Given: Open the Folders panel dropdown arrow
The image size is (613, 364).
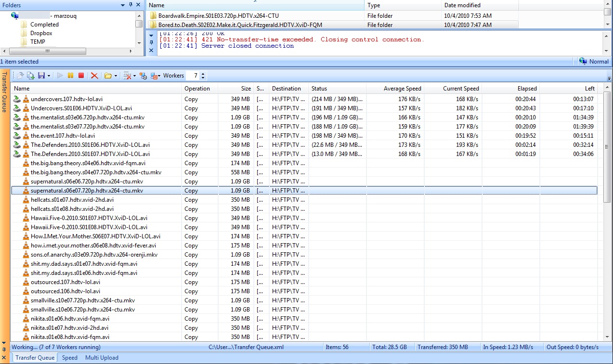Looking at the screenshot, I should (x=123, y=5).
